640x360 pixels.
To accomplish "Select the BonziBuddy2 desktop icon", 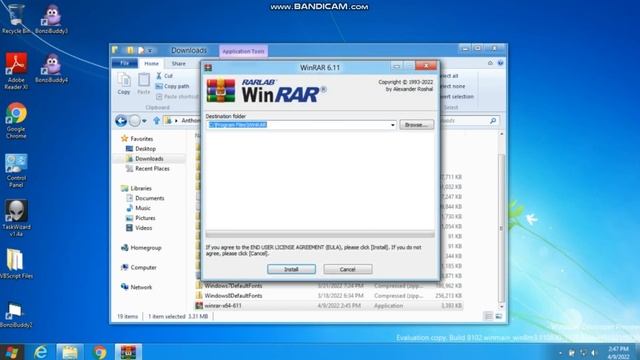I will point(15,315).
